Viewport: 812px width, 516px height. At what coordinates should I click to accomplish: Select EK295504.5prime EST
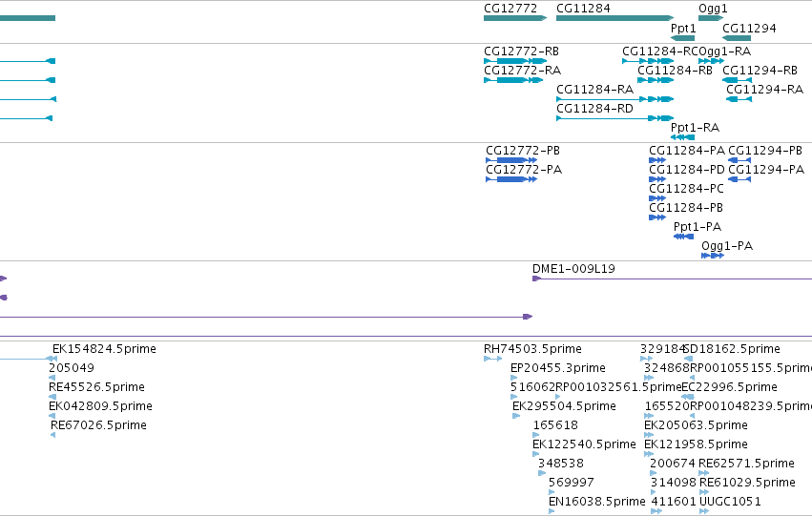516,416
